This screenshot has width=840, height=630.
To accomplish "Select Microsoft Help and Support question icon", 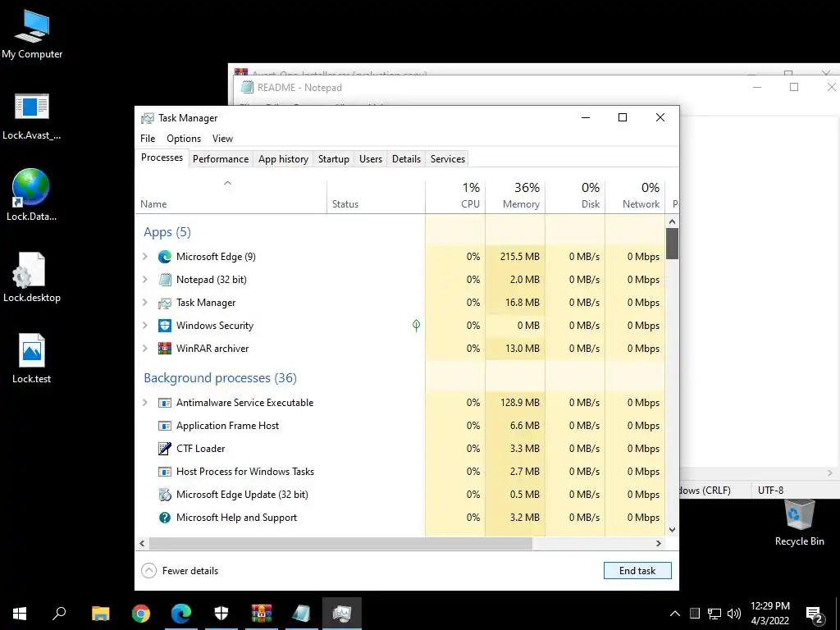I will (164, 518).
